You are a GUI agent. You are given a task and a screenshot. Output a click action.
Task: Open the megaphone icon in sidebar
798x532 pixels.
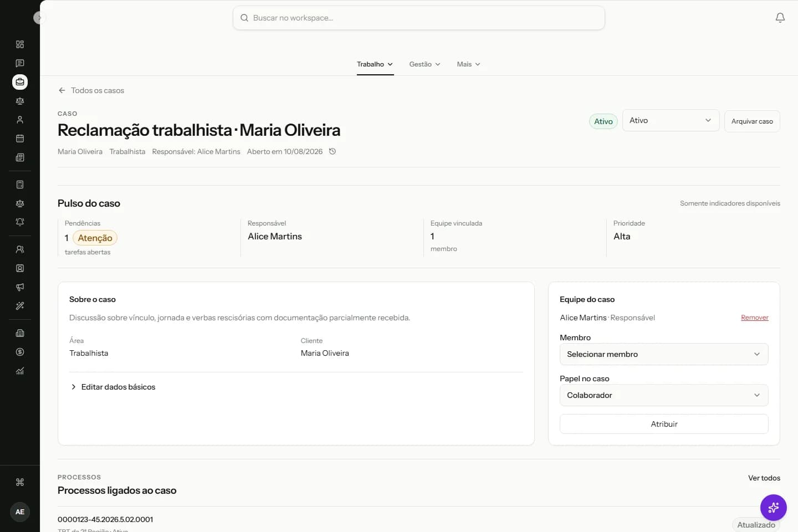tap(20, 287)
